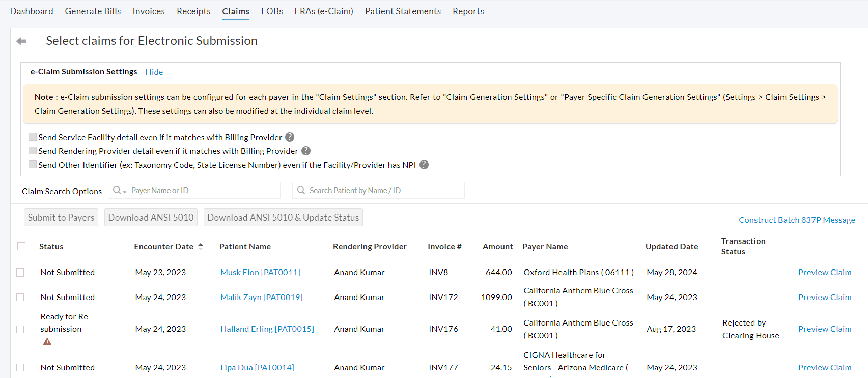Image resolution: width=868 pixels, height=378 pixels.
Task: Enable Send Service Facility detail checkbox
Action: coord(33,137)
